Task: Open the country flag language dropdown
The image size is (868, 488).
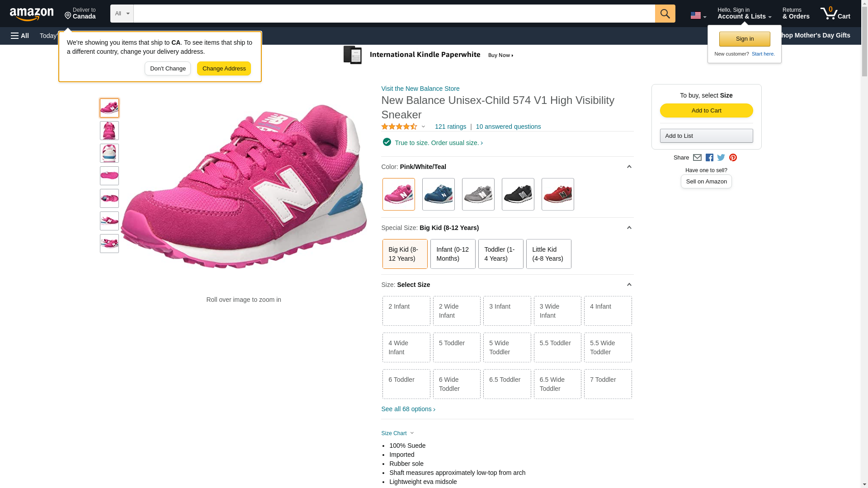Action: pyautogui.click(x=698, y=16)
